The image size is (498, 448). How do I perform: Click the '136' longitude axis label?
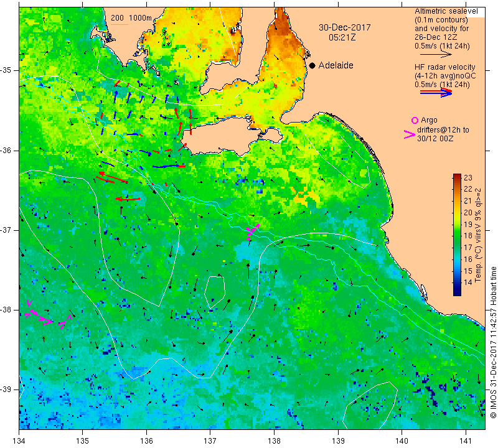tap(146, 441)
